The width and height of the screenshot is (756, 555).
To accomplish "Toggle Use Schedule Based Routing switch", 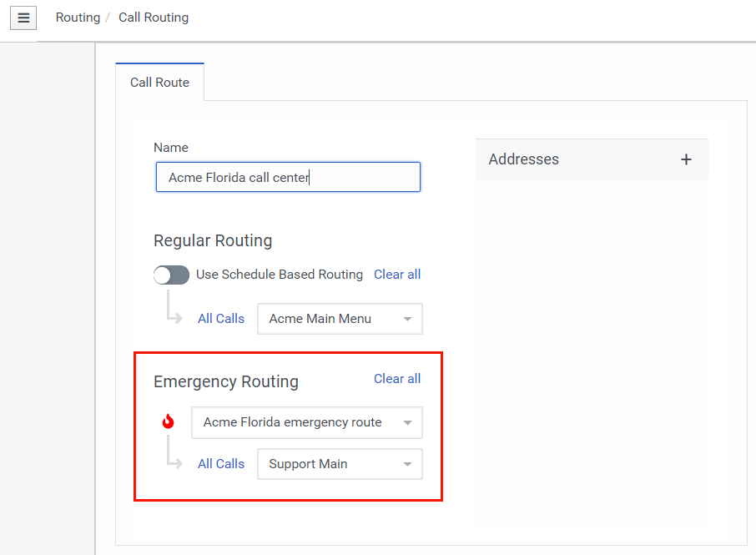I will coord(172,275).
